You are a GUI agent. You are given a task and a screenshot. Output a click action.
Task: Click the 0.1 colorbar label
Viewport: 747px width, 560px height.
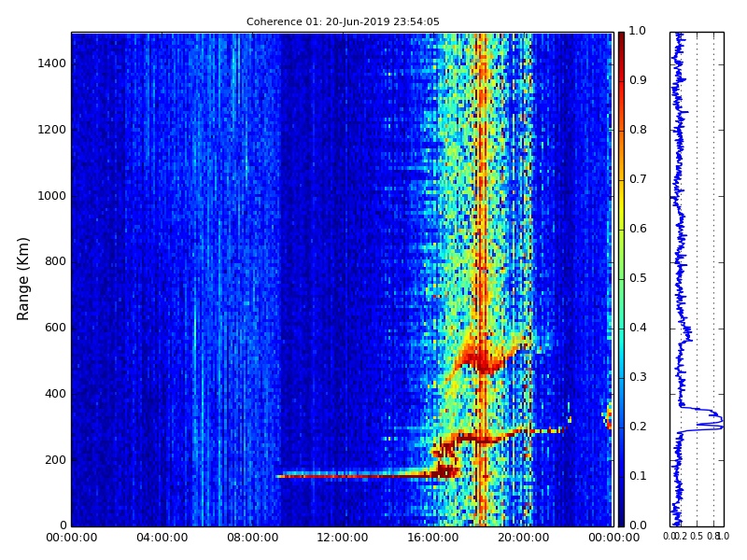[x=638, y=476]
